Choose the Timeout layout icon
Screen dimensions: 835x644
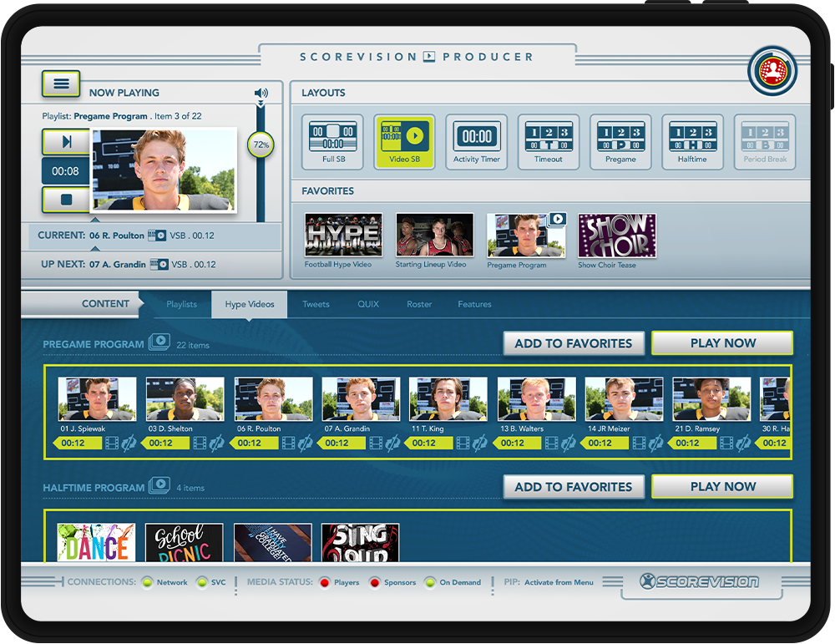pos(549,141)
